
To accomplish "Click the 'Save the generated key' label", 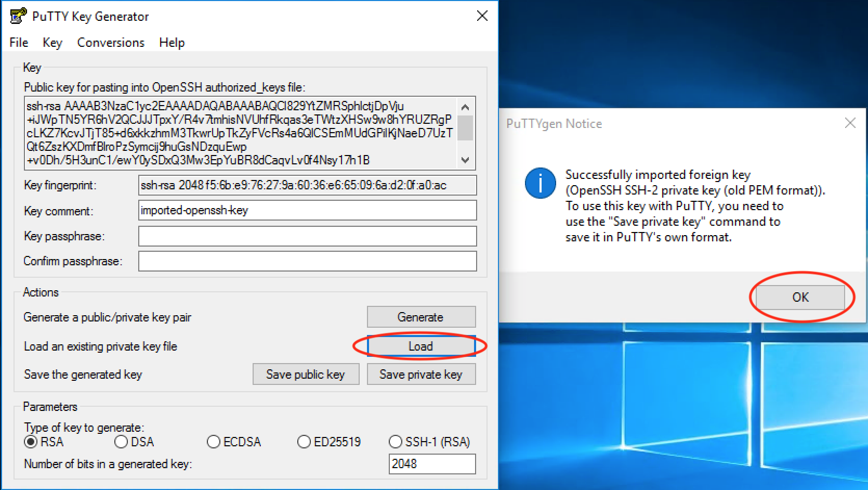I will pyautogui.click(x=83, y=375).
